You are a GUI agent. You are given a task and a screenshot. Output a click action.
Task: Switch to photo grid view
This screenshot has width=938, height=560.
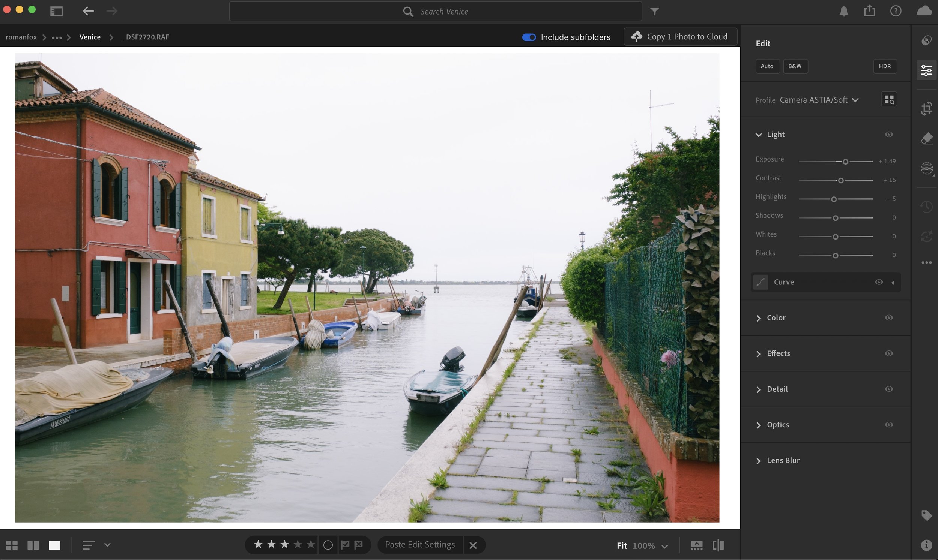(x=12, y=545)
